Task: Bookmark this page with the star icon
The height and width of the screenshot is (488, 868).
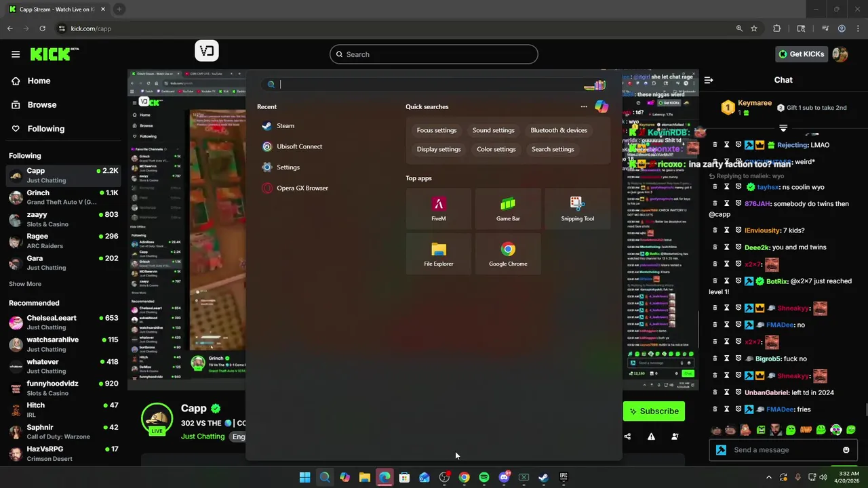Action: click(754, 28)
